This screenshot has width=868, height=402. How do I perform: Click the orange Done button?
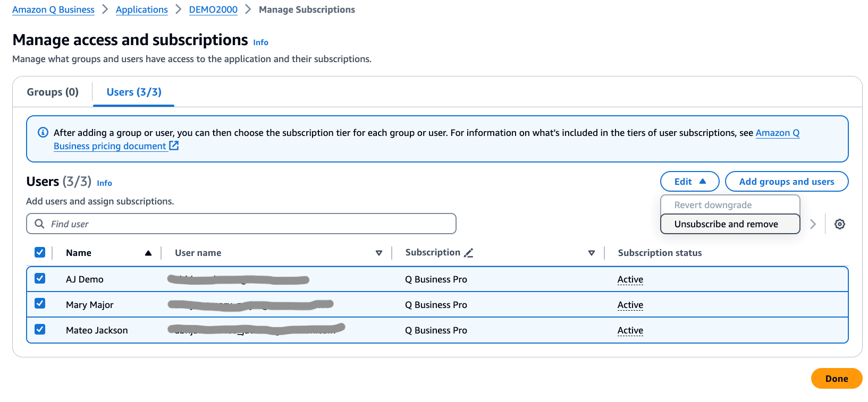(x=837, y=379)
